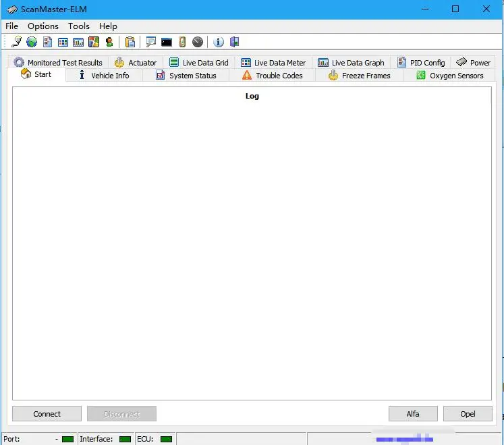Click the ECU status indicator light
Image resolution: width=504 pixels, height=445 pixels.
(166, 439)
